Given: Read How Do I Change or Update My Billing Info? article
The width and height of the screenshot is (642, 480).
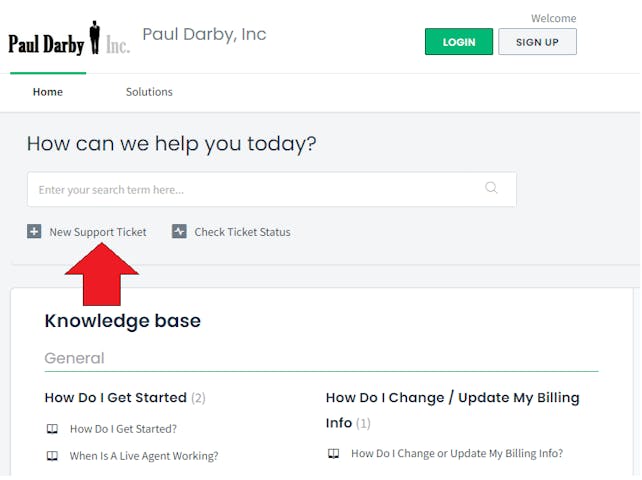Looking at the screenshot, I should [456, 453].
